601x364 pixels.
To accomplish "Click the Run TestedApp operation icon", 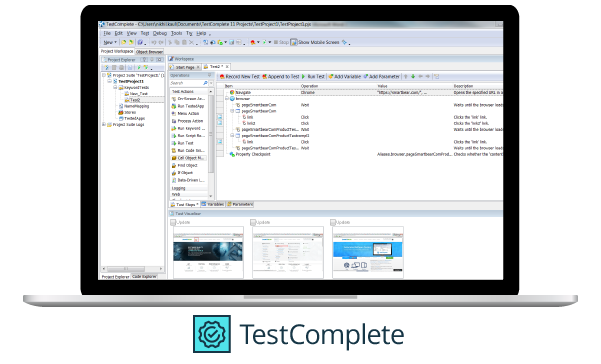I will [x=174, y=106].
